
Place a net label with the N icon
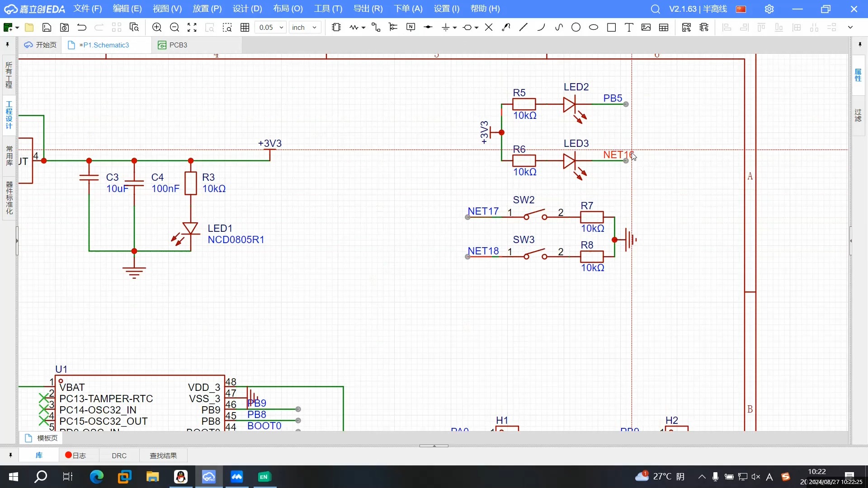pyautogui.click(x=411, y=28)
